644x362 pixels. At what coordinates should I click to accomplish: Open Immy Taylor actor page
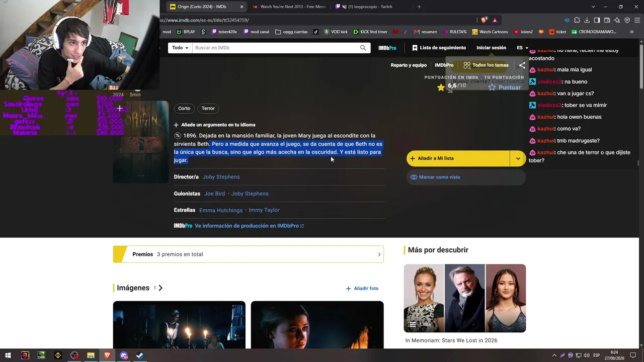(x=264, y=210)
